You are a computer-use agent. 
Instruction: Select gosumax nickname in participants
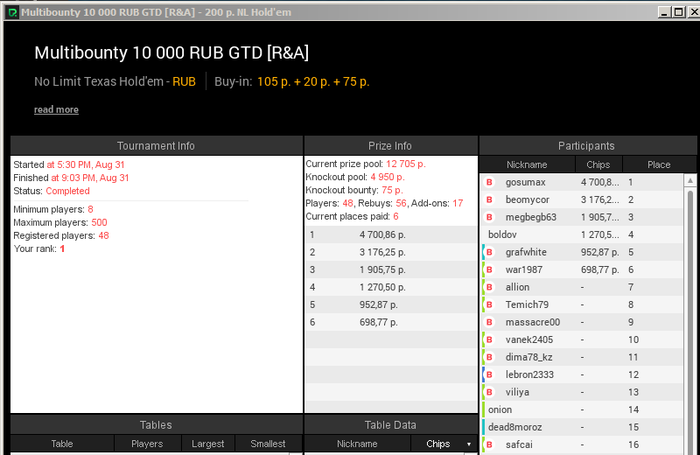click(x=525, y=182)
